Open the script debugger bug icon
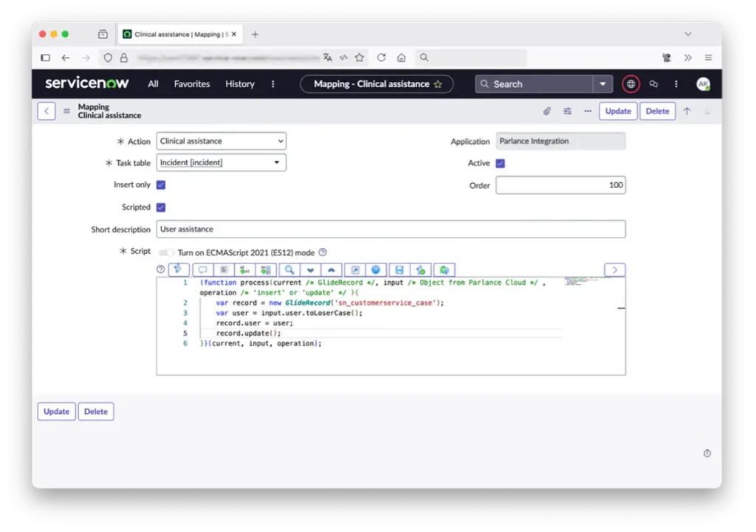Image resolution: width=756 pixels, height=532 pixels. [x=444, y=270]
